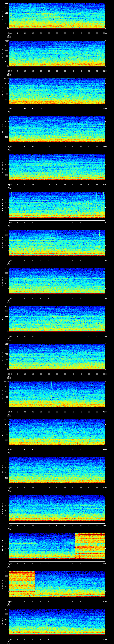This screenshot has height=644, width=114.
Task: Click the 39:00 end time tick label
Action: [105, 374]
